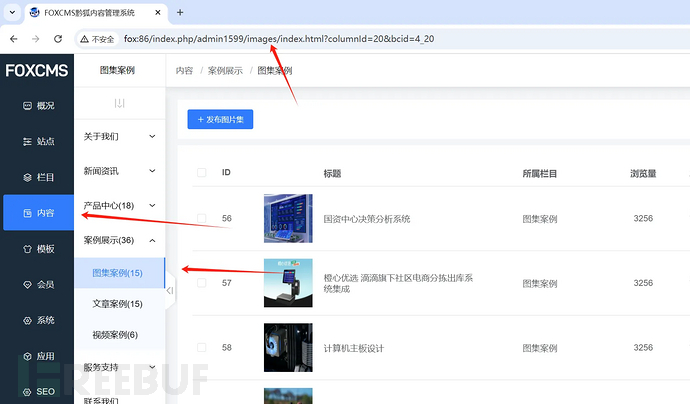Select the 内容 content section
690x404 pixels.
38,213
